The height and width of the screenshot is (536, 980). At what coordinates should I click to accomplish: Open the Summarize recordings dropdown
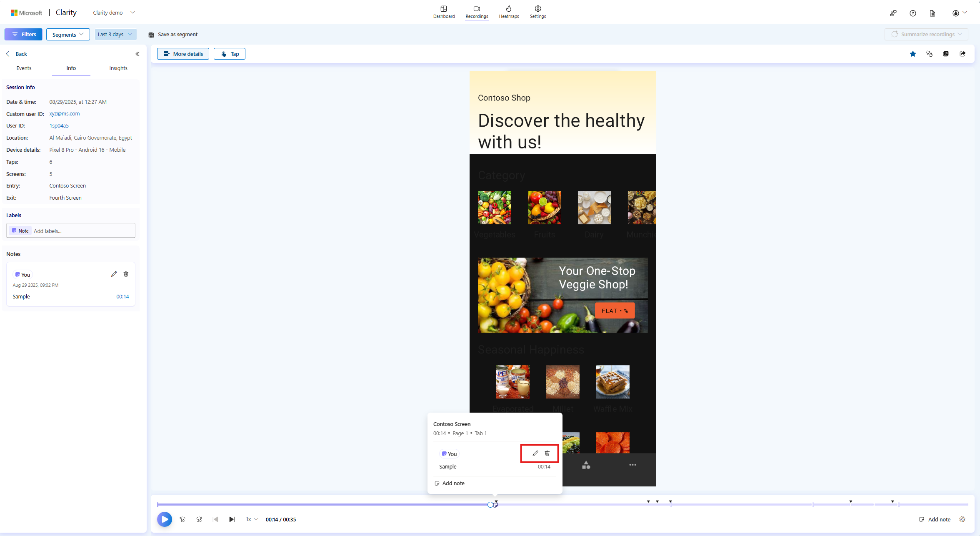[x=926, y=34]
